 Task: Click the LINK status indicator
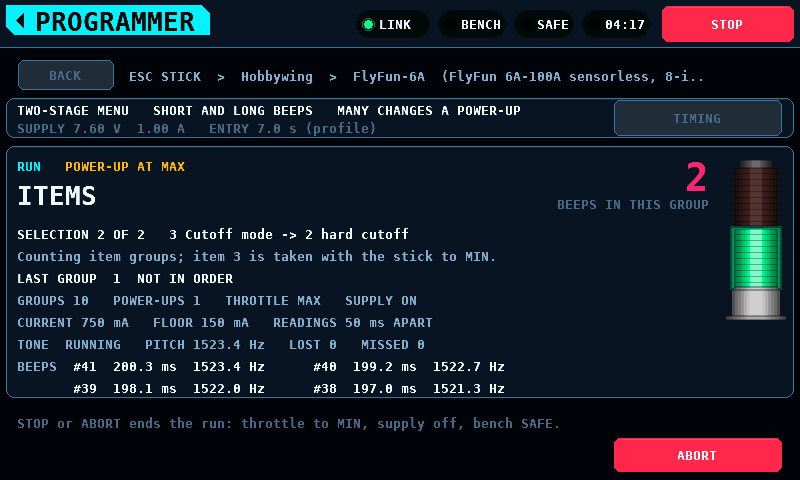[392, 24]
